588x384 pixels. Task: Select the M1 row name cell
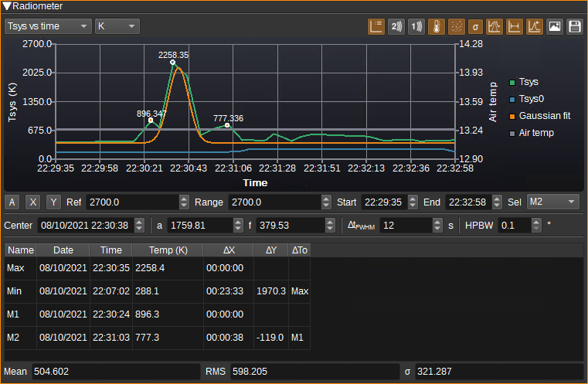pyautogui.click(x=21, y=314)
